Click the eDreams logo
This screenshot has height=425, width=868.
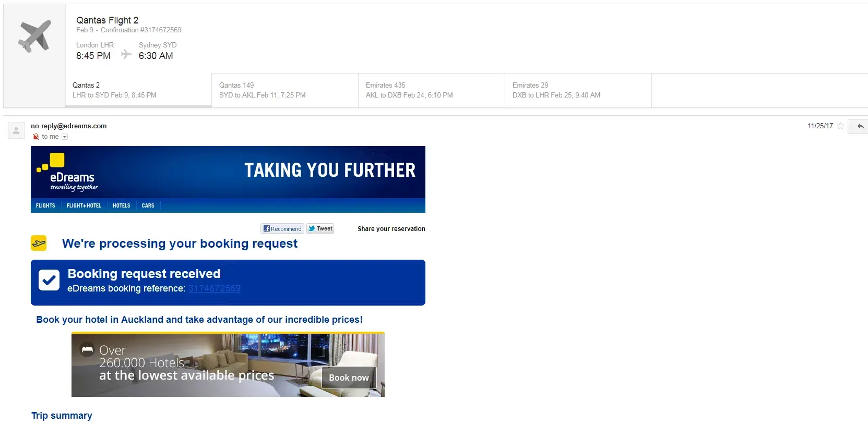pos(68,173)
